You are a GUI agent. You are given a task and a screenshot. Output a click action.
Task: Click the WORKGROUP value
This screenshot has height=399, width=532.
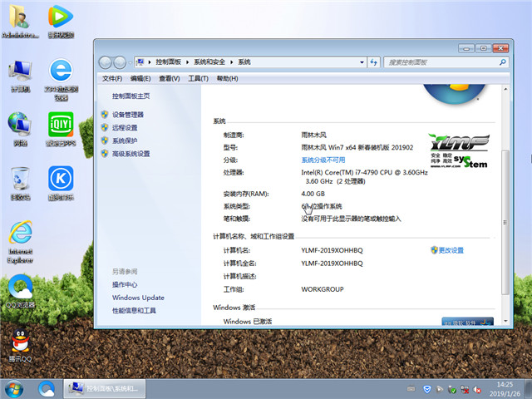coord(323,289)
